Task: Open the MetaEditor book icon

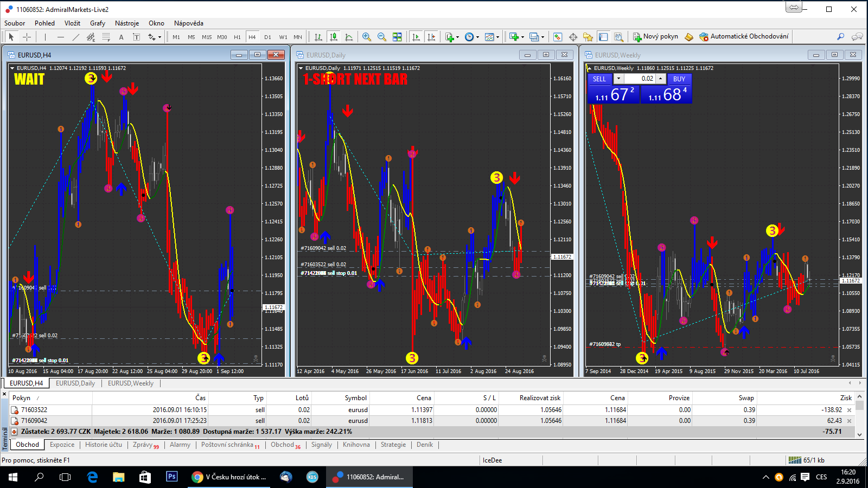Action: (688, 37)
